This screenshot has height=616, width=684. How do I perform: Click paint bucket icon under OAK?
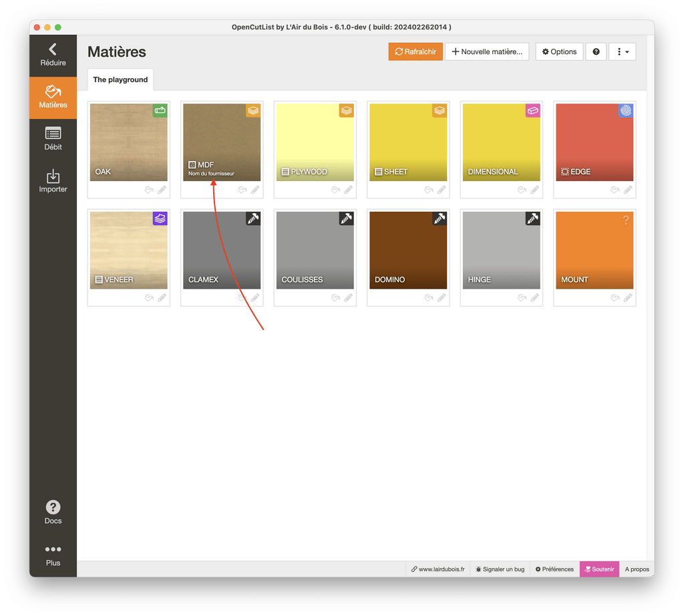point(149,190)
